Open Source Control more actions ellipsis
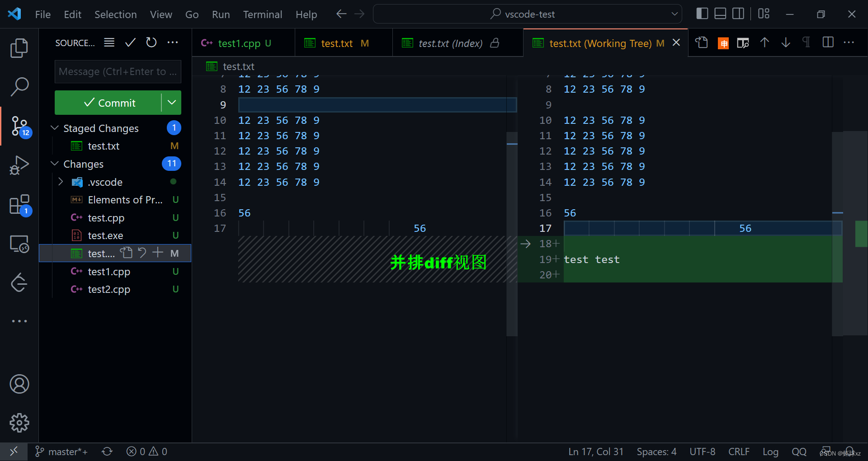The height and width of the screenshot is (461, 868). point(173,42)
